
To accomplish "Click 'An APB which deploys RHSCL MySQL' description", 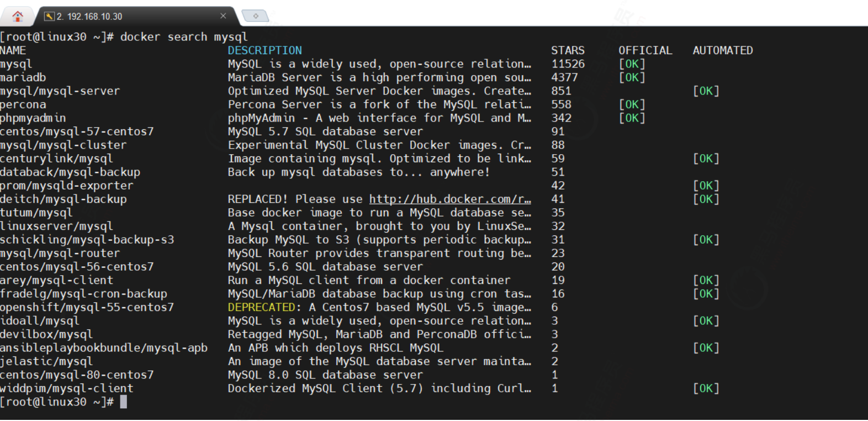I will (336, 348).
